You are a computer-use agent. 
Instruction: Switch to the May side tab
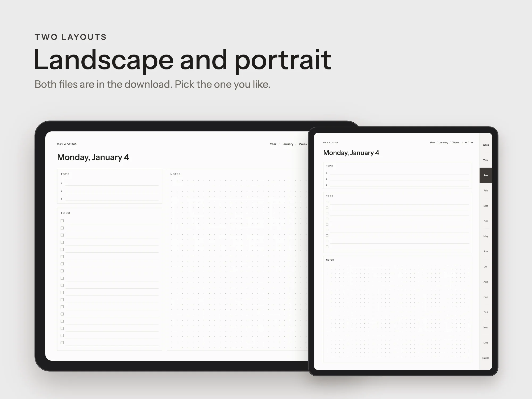[486, 236]
